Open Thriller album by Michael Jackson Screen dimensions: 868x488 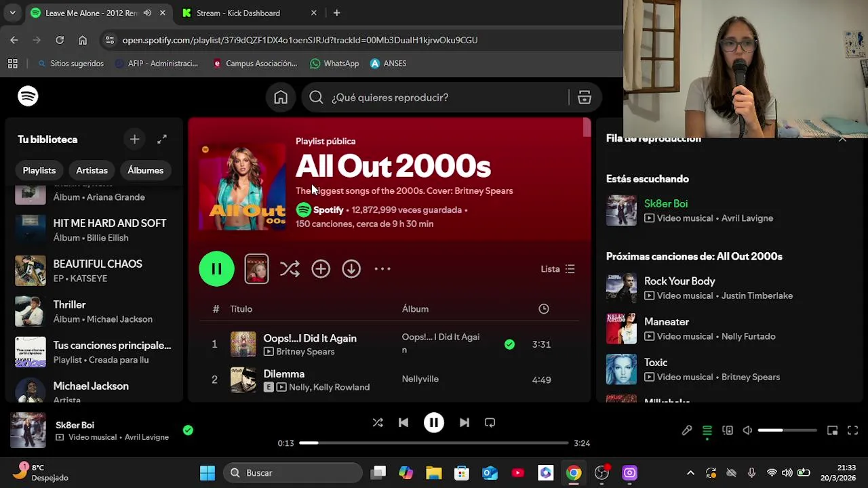(x=95, y=311)
